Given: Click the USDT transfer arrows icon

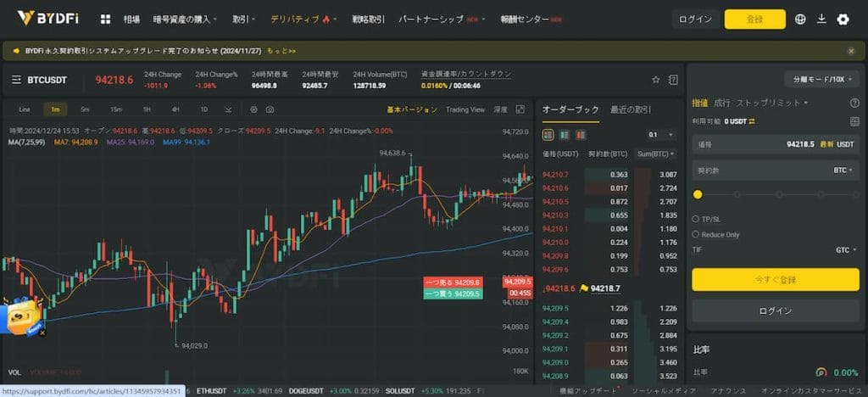Looking at the screenshot, I should pyautogui.click(x=752, y=121).
